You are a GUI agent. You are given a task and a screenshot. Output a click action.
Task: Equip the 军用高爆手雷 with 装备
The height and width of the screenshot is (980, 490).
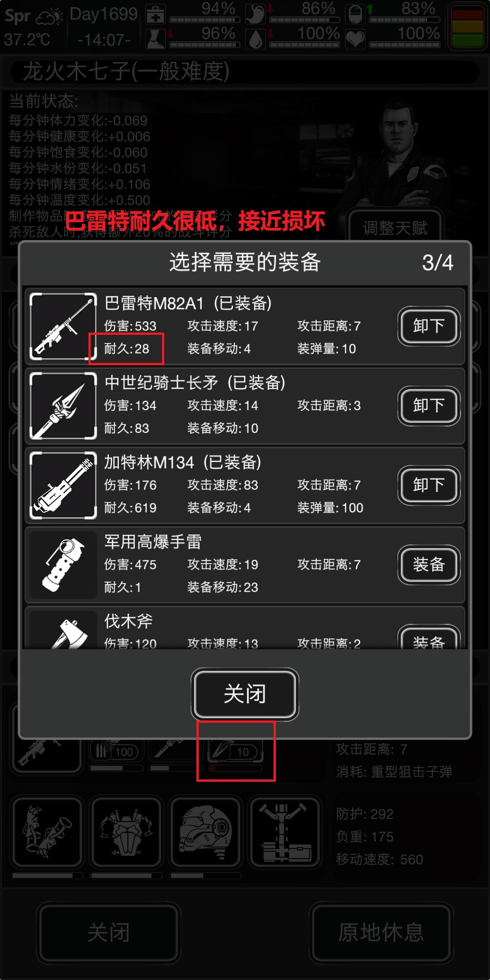(429, 564)
